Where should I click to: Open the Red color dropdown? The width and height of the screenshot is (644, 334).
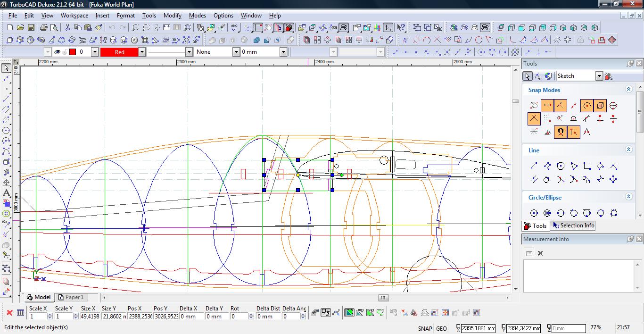pos(141,52)
